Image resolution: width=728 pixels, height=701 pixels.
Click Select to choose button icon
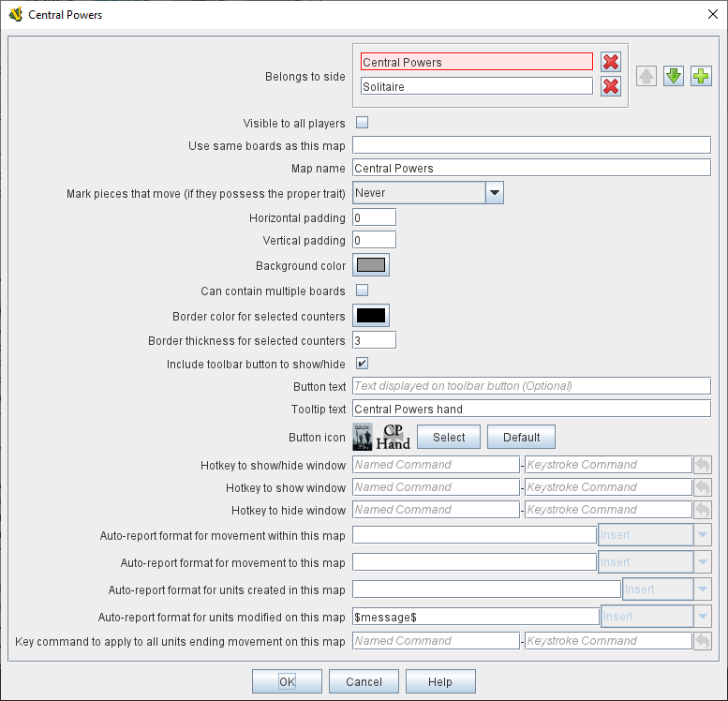click(x=449, y=437)
